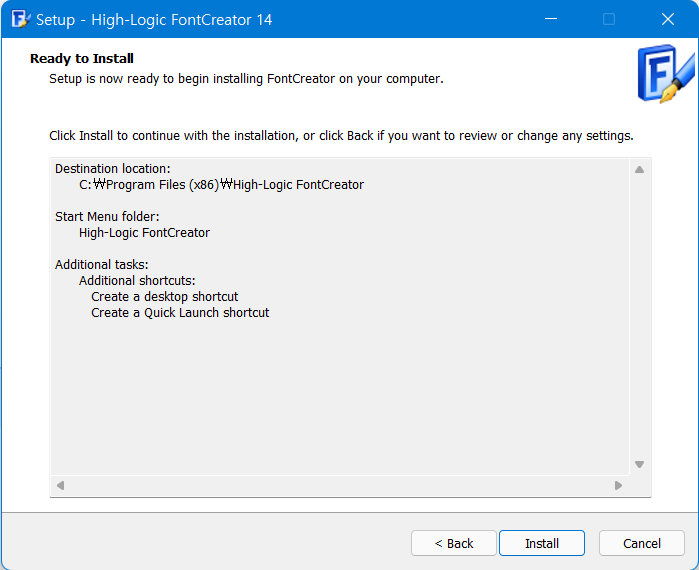Click the 'Click Install to continue' instruction text
The width and height of the screenshot is (699, 570).
341,135
